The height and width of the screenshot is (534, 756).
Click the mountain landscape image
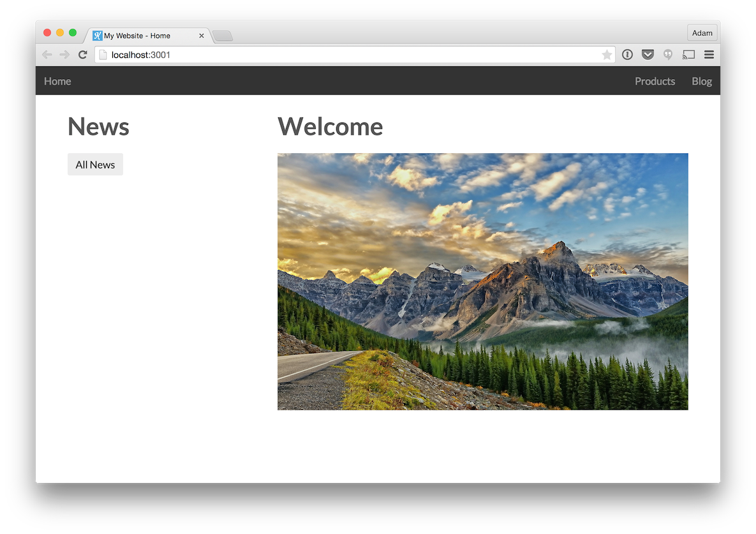(x=482, y=281)
